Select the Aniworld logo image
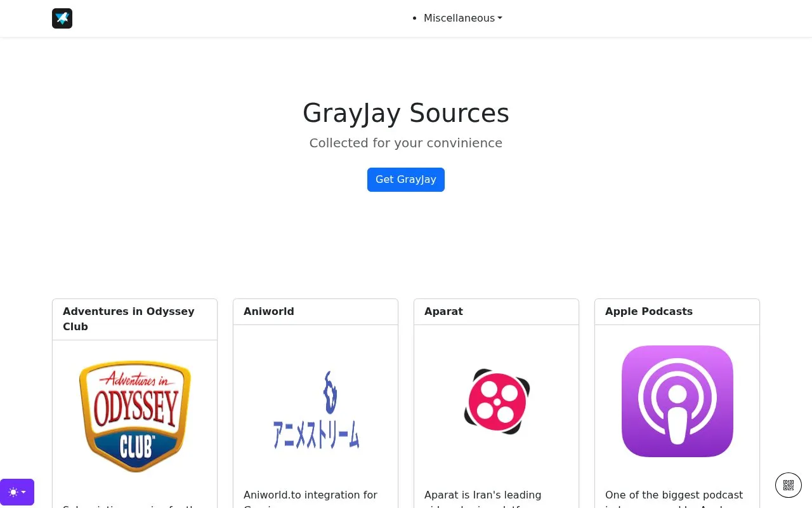 tap(316, 410)
